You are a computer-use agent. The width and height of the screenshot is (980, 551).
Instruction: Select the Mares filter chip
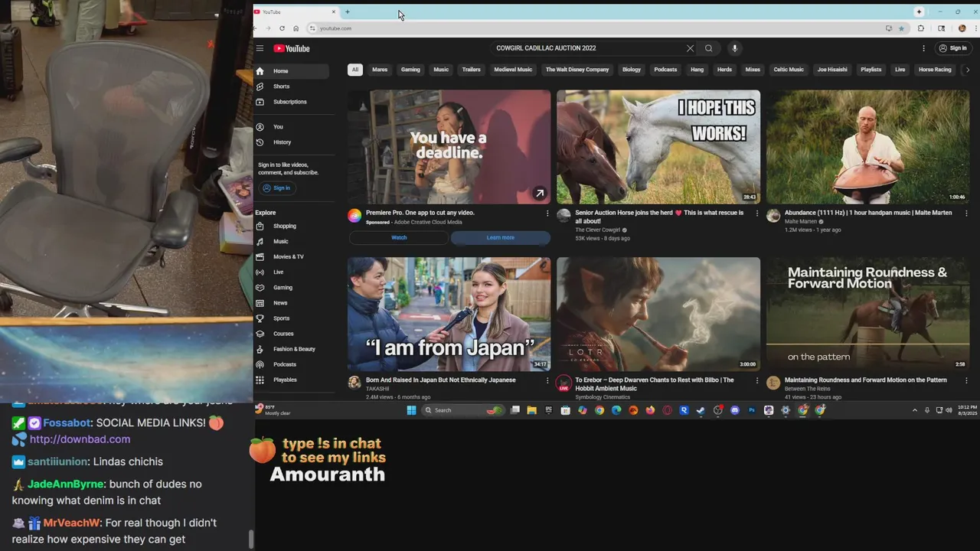pos(380,70)
